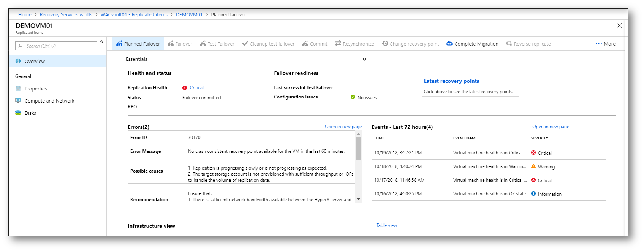
Task: Click the Error ID value 70170
Action: [194, 138]
